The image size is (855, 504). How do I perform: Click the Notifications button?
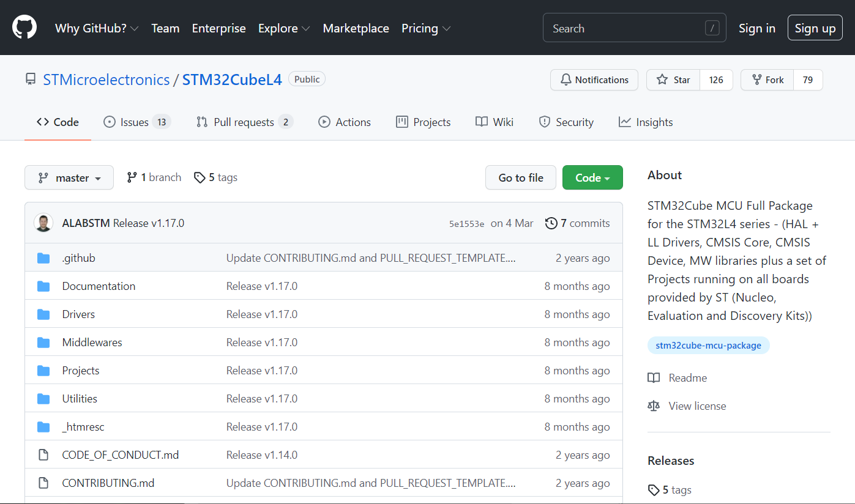point(594,80)
